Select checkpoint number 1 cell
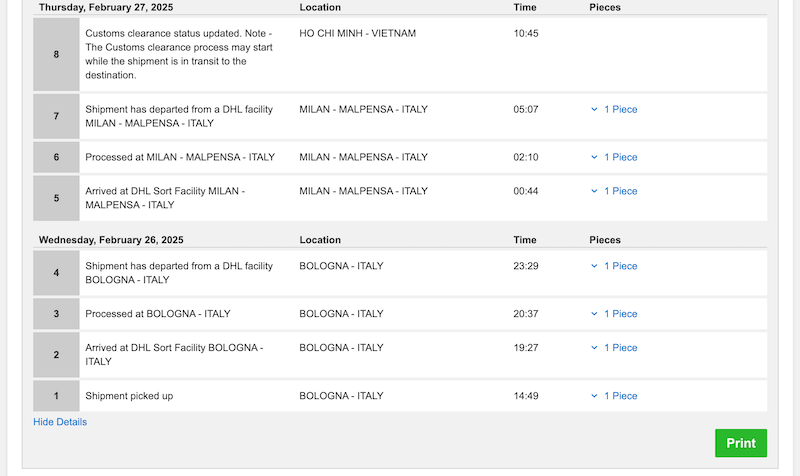Image resolution: width=800 pixels, height=476 pixels. click(x=56, y=396)
